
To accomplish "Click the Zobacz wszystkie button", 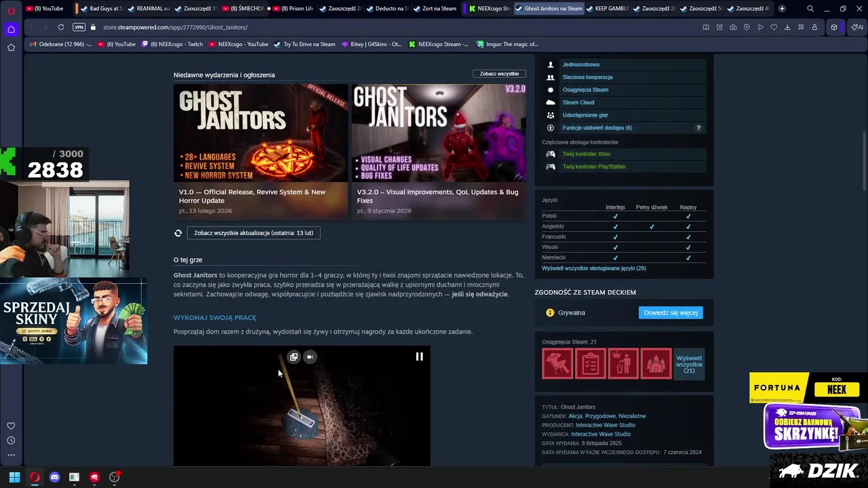I will (x=499, y=74).
